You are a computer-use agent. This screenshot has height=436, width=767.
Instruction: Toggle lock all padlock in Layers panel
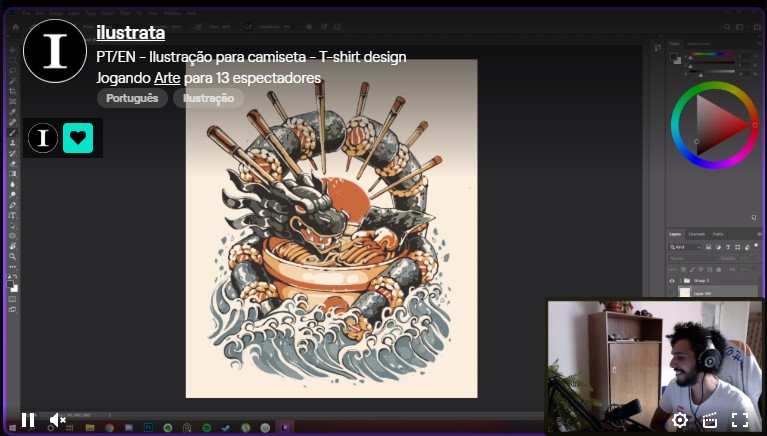pos(719,269)
